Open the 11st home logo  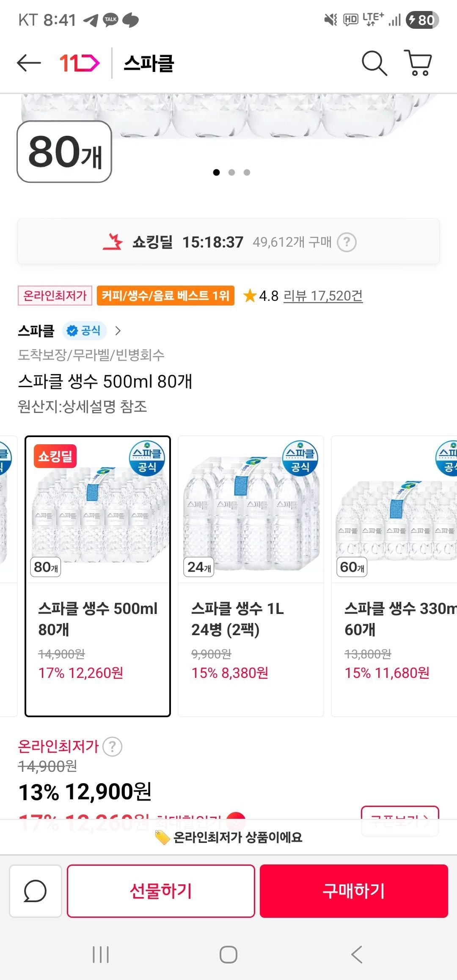click(x=79, y=63)
